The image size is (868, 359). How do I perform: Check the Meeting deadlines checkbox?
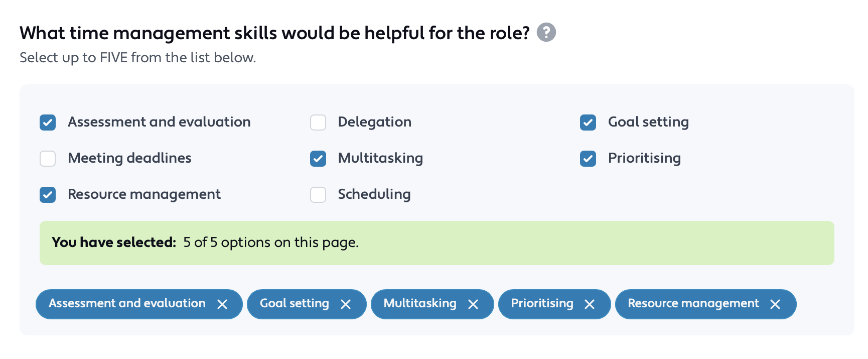(x=48, y=159)
